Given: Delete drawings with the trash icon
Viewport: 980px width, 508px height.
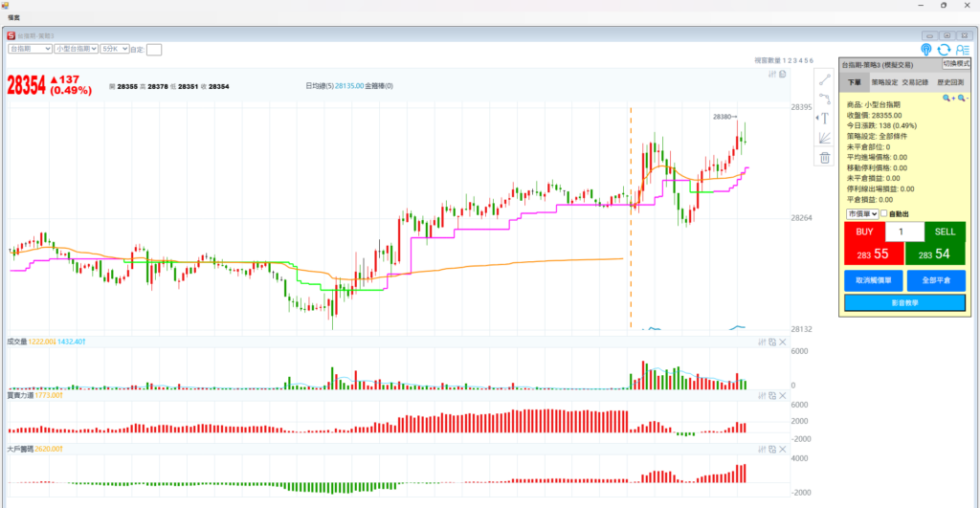Looking at the screenshot, I should pyautogui.click(x=824, y=158).
